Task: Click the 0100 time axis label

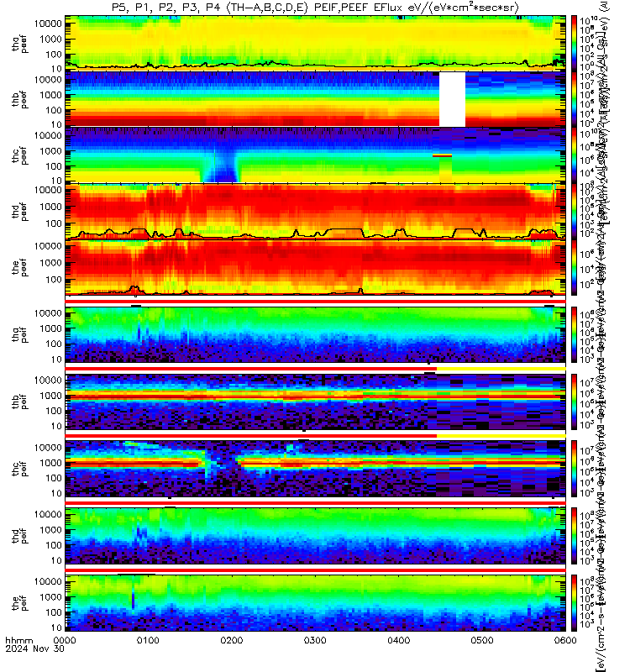Action: pyautogui.click(x=148, y=640)
